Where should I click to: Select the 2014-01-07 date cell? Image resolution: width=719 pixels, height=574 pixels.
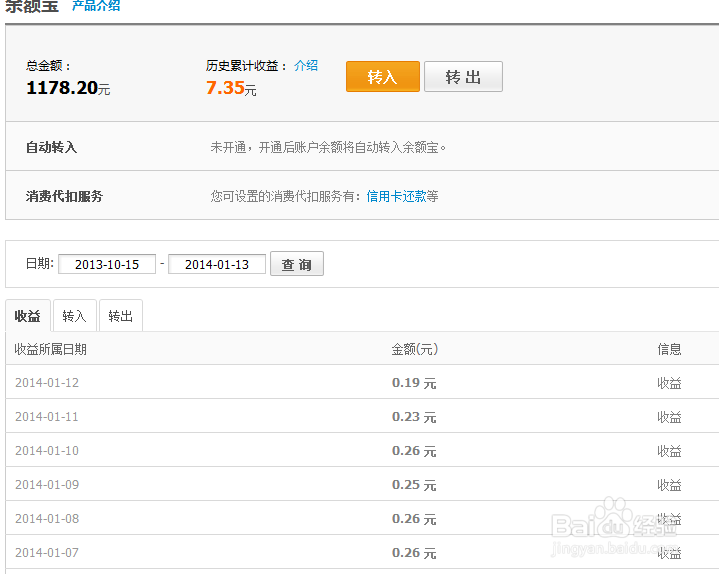pos(47,552)
